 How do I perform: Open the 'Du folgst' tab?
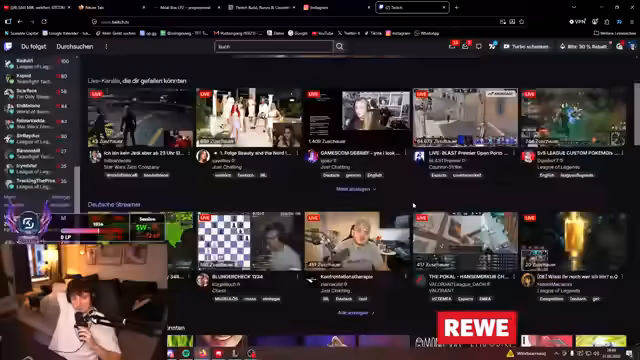33,47
